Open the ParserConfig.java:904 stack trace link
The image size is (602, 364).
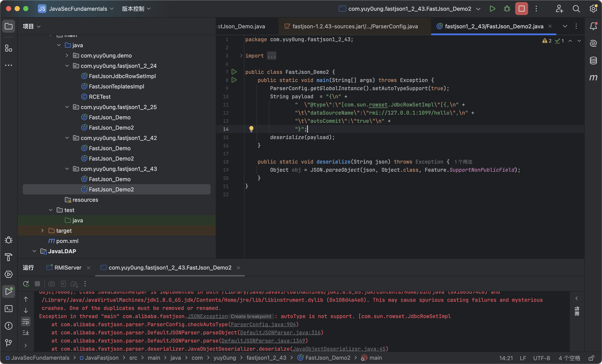tap(263, 324)
